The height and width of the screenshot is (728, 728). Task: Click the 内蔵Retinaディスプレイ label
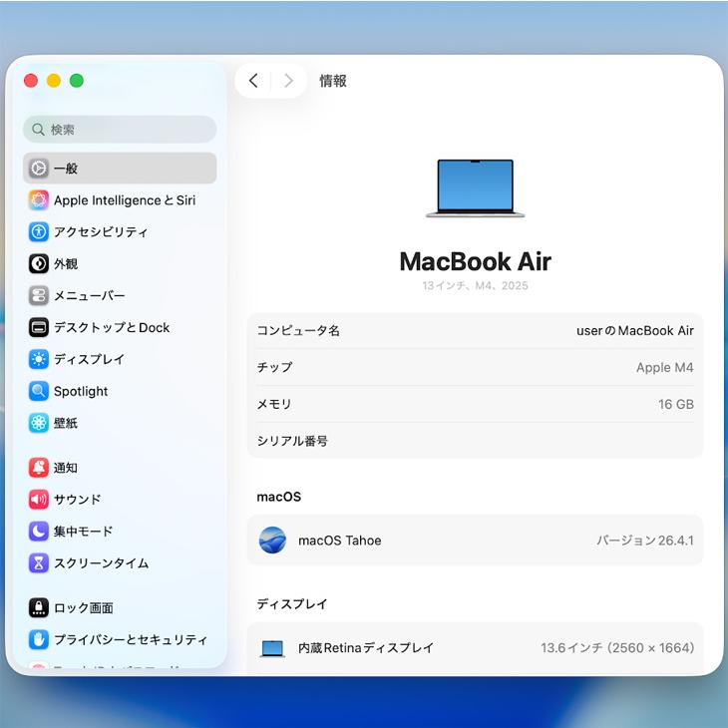point(366,647)
